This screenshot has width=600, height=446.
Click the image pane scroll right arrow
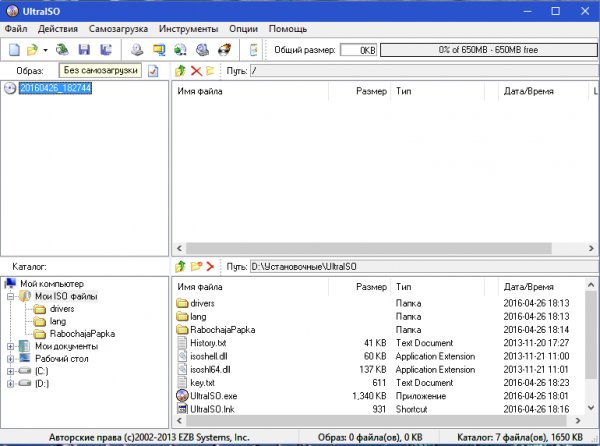591,248
